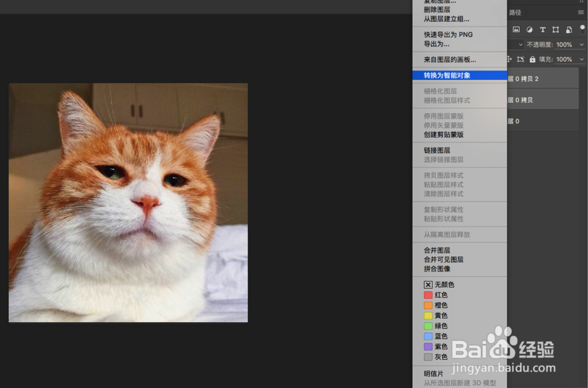Switch to the 路径 tab
Screen dimensions: 588x388
[x=515, y=12]
